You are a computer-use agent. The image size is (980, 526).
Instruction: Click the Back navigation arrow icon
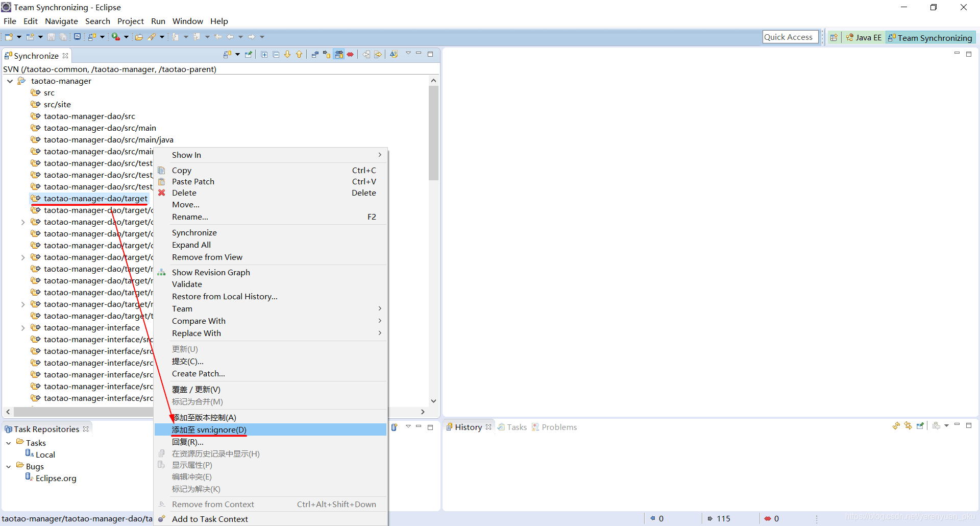coord(230,37)
